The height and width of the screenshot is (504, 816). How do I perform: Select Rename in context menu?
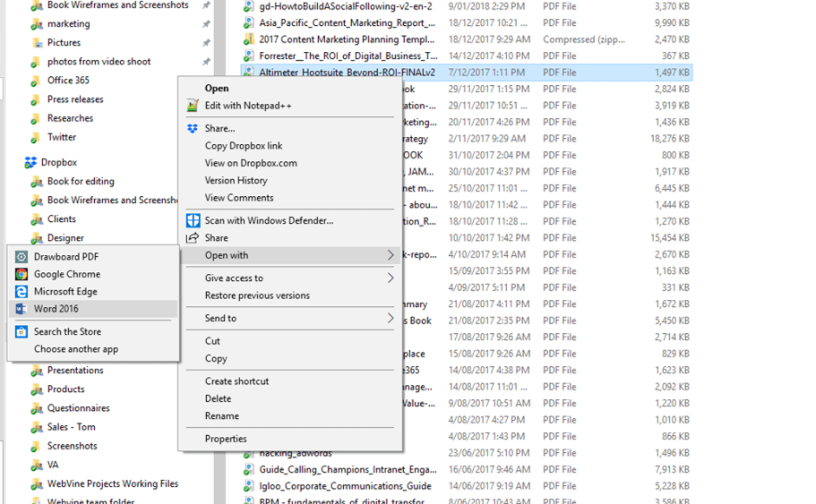pyautogui.click(x=222, y=416)
